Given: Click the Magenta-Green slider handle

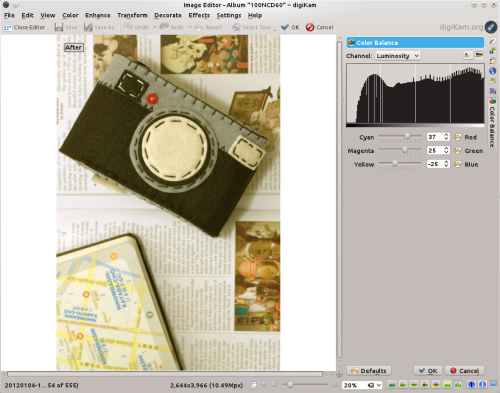Looking at the screenshot, I should [405, 150].
